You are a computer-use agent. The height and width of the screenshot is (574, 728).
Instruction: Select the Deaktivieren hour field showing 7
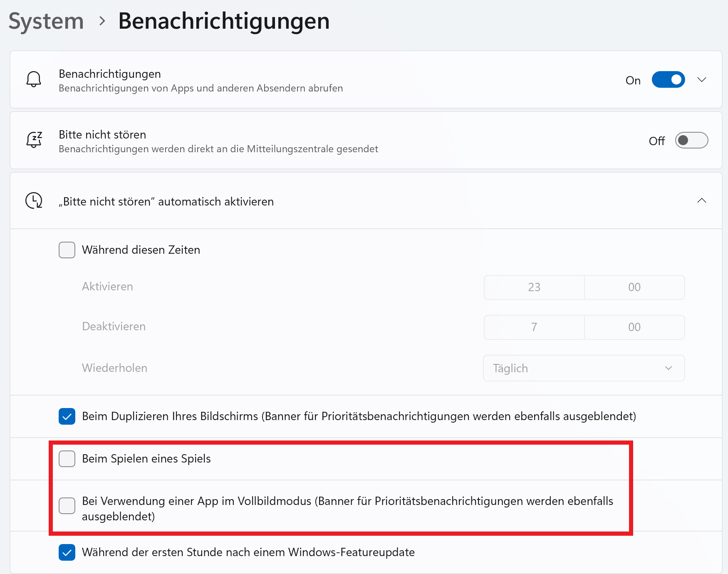(x=534, y=327)
